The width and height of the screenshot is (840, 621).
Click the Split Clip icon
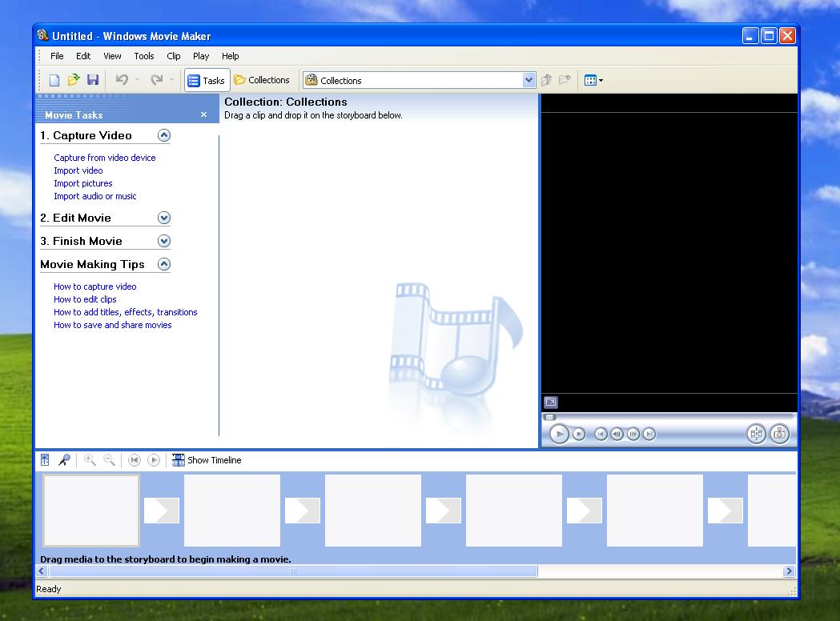click(757, 435)
